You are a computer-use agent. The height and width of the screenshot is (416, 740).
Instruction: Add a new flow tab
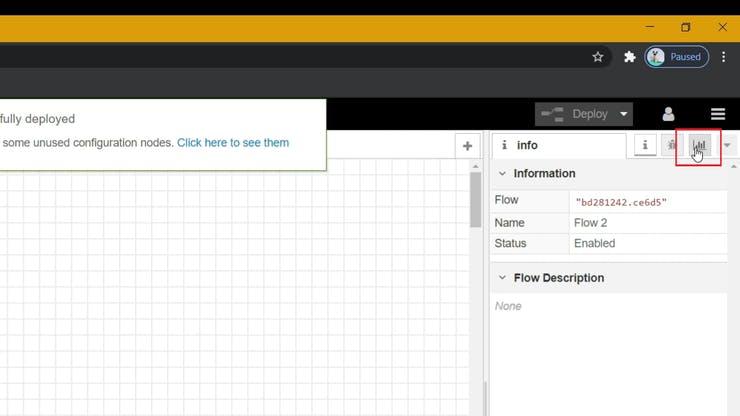[467, 146]
